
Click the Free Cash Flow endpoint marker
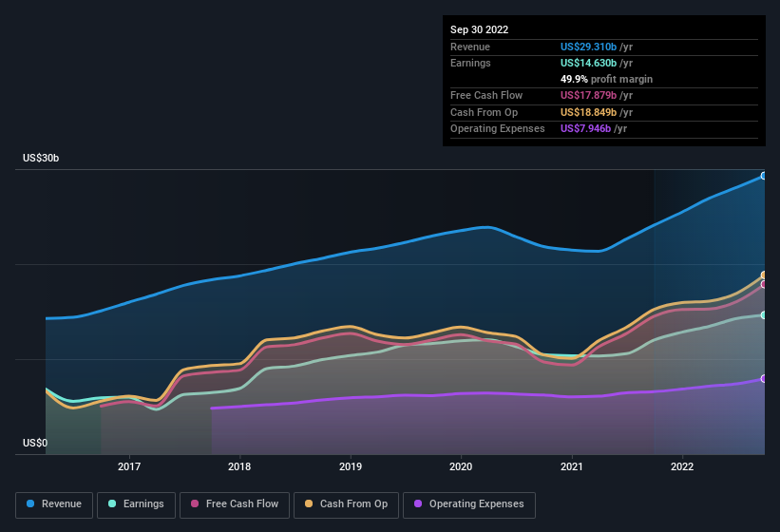764,284
